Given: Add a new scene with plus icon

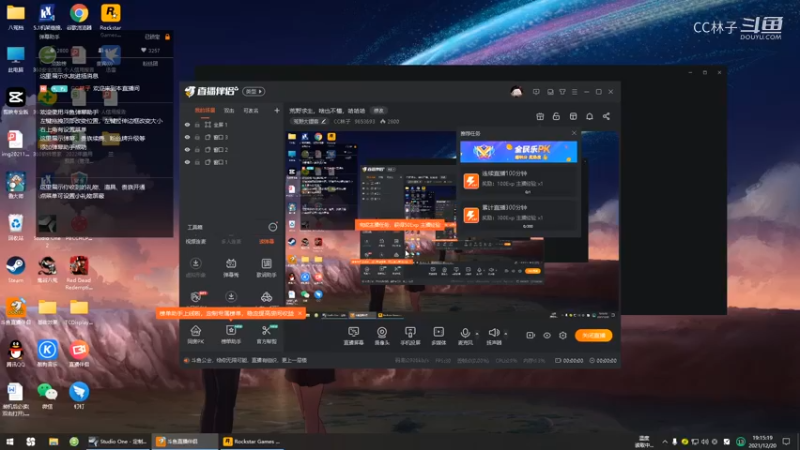Looking at the screenshot, I should [x=277, y=110].
